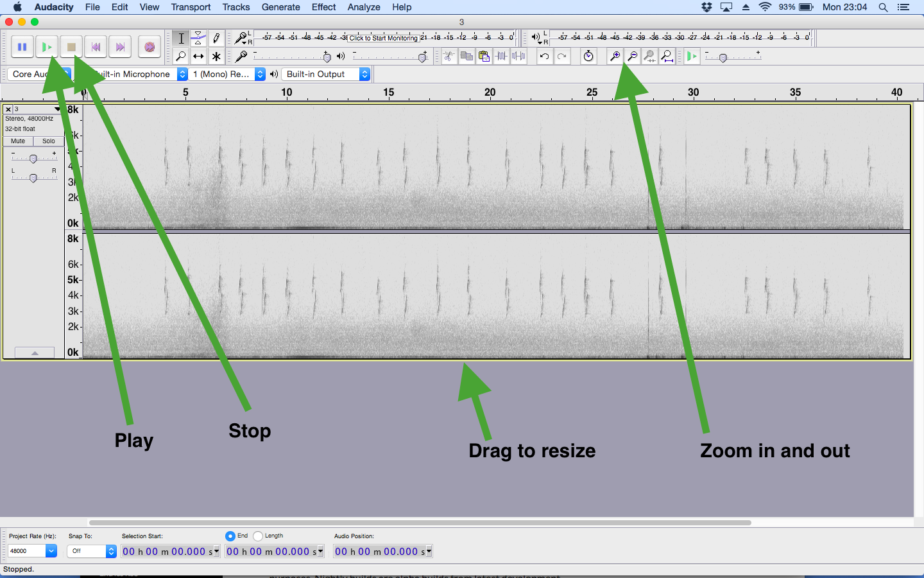Open the Tracks menu
Image resolution: width=924 pixels, height=578 pixels.
236,7
